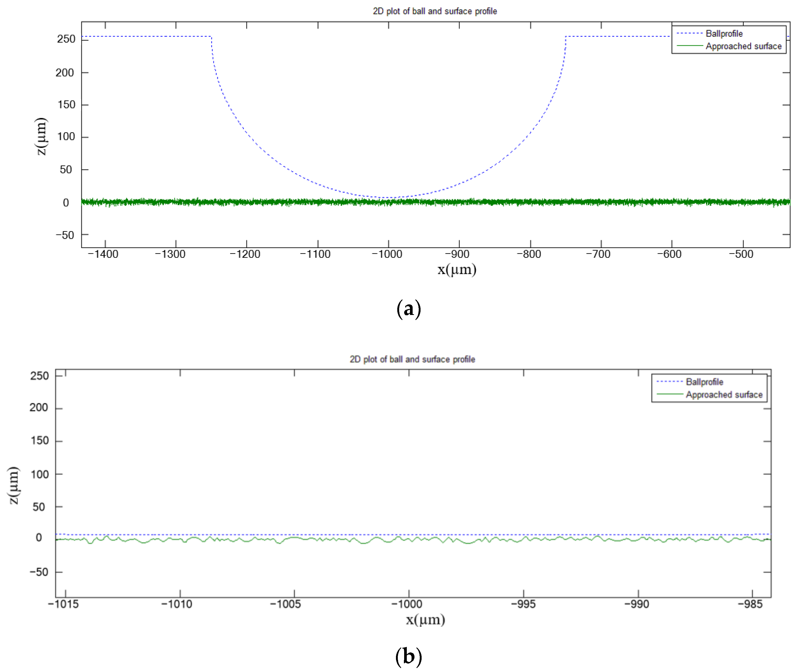Click the z(µm) axis label of top plot
This screenshot has width=798, height=672.
pyautogui.click(x=41, y=136)
